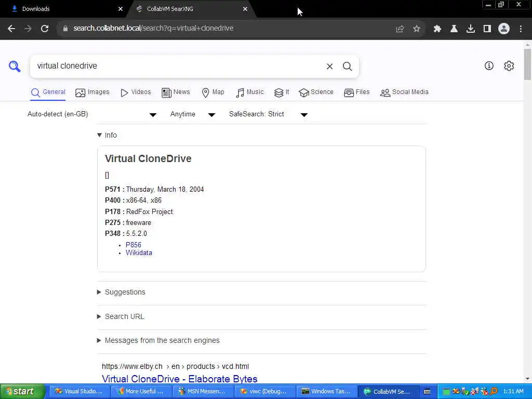The width and height of the screenshot is (532, 399).
Task: Open the Map category
Action: [x=212, y=92]
